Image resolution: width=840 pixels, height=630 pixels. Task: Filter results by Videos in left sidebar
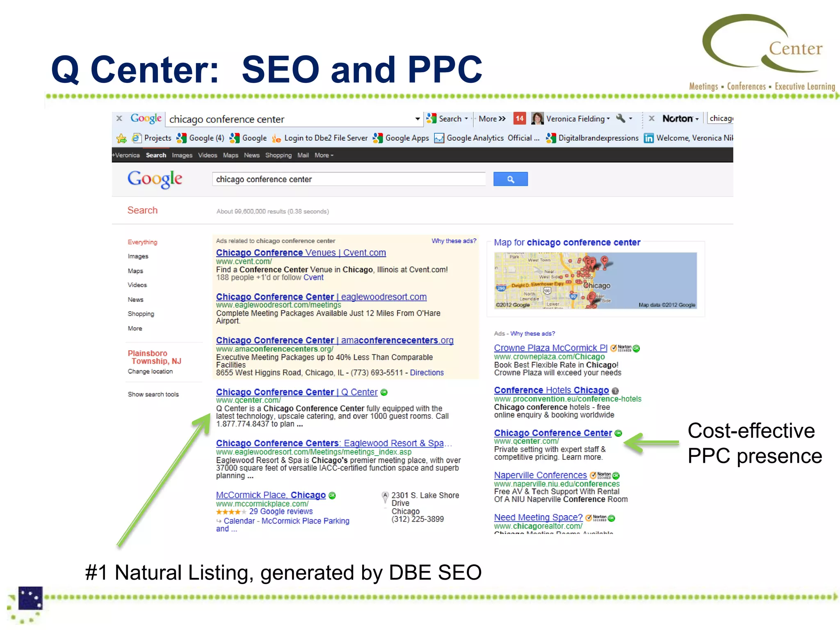137,285
